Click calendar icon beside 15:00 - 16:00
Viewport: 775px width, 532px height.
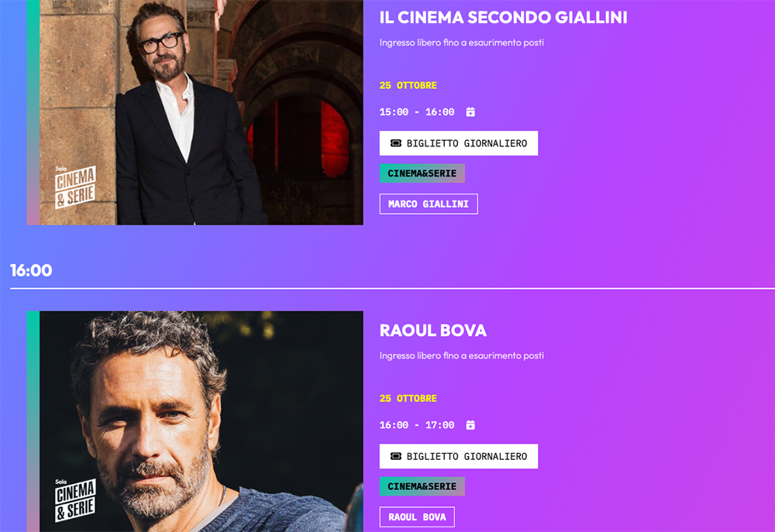pos(470,112)
